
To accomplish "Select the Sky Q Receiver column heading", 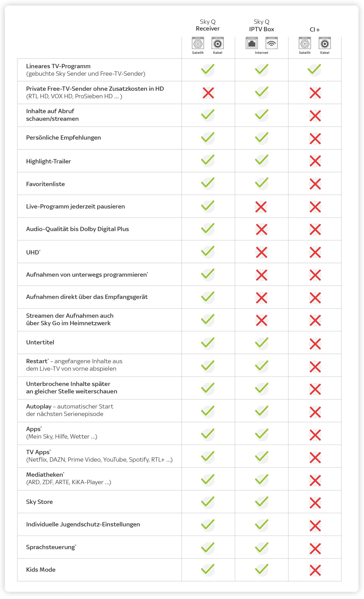I will point(208,25).
